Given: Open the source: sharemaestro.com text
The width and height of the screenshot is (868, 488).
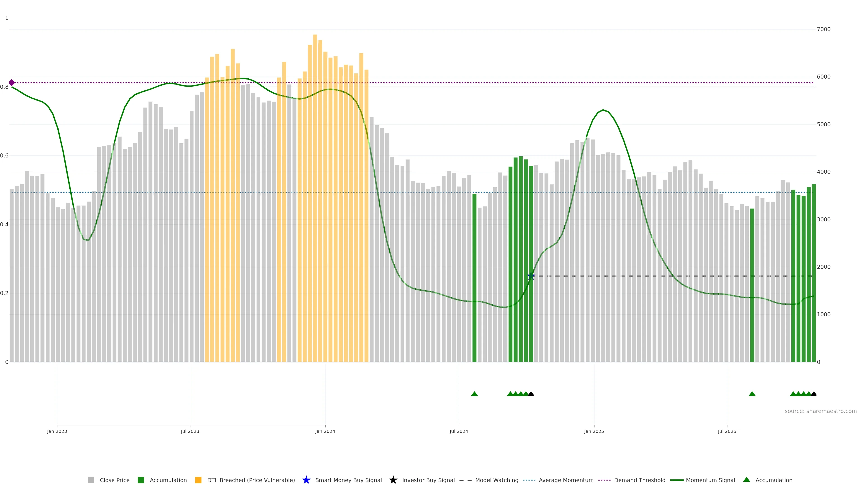Looking at the screenshot, I should [821, 411].
